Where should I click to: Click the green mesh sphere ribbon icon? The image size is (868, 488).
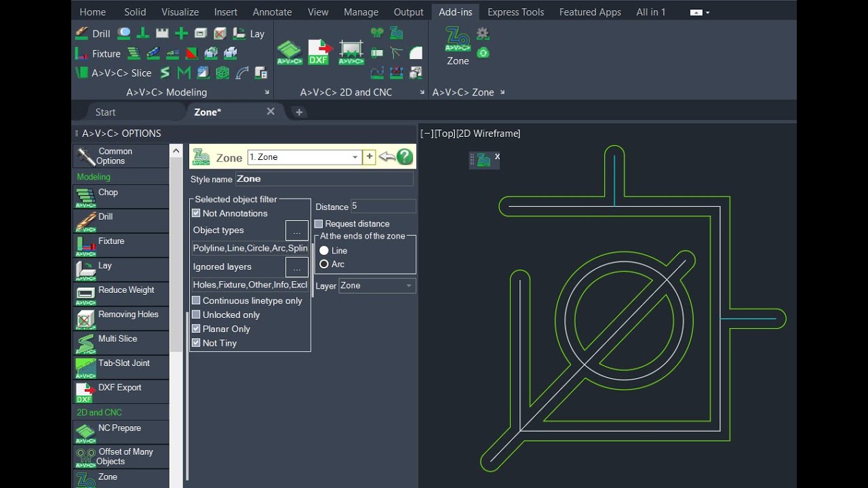click(222, 73)
